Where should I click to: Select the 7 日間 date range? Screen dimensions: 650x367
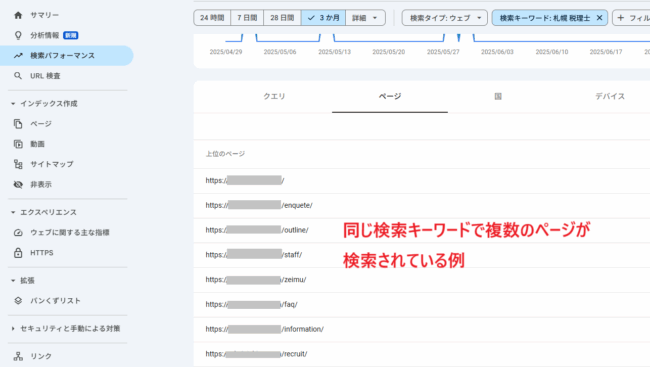(x=247, y=18)
